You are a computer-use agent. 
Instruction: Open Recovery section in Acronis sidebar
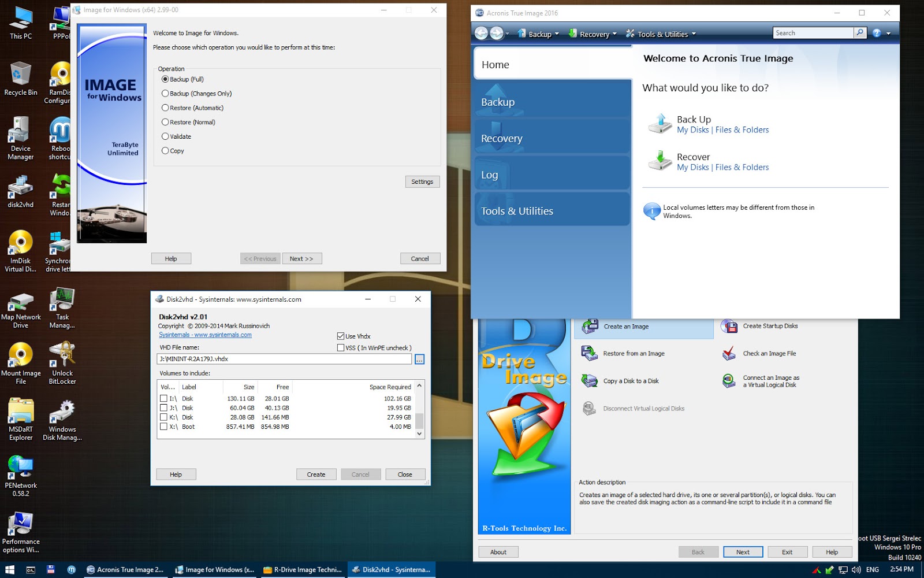(x=553, y=136)
